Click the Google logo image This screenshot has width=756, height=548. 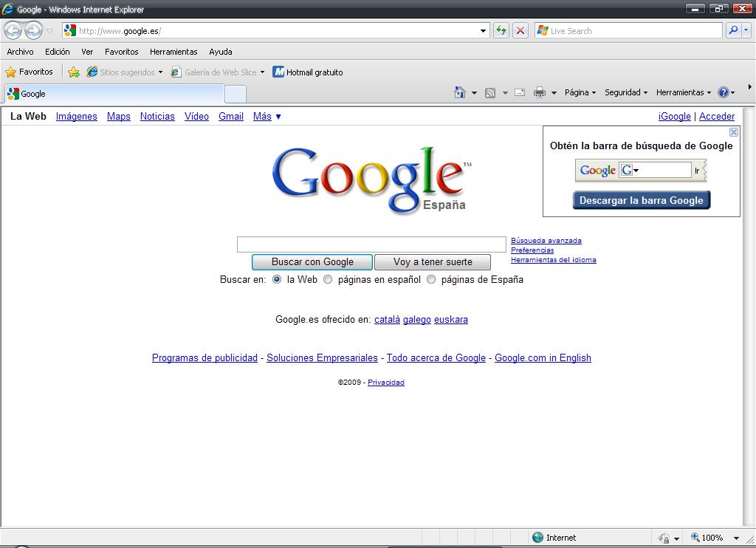click(372, 180)
